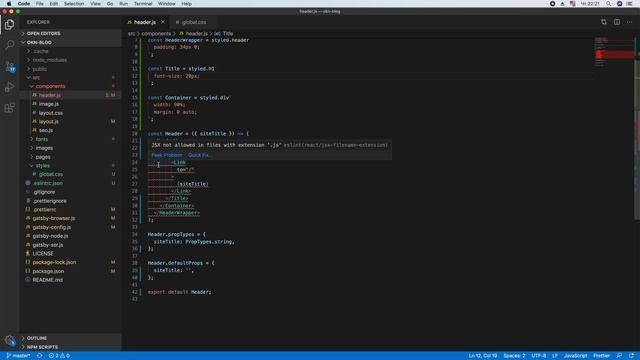Open the notifications bell in status bar
Screen dimensions: 640x360
[x=631, y=356]
